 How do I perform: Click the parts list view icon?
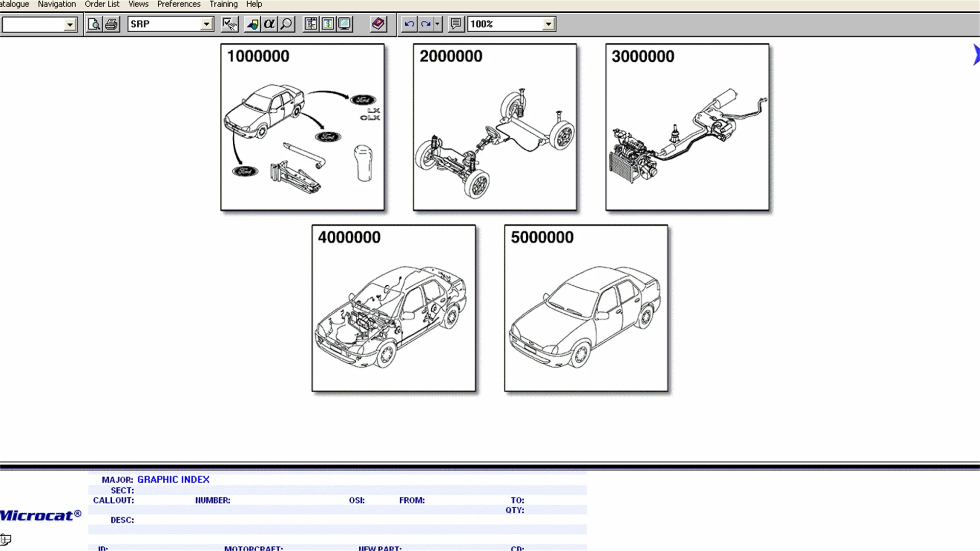pyautogui.click(x=310, y=24)
